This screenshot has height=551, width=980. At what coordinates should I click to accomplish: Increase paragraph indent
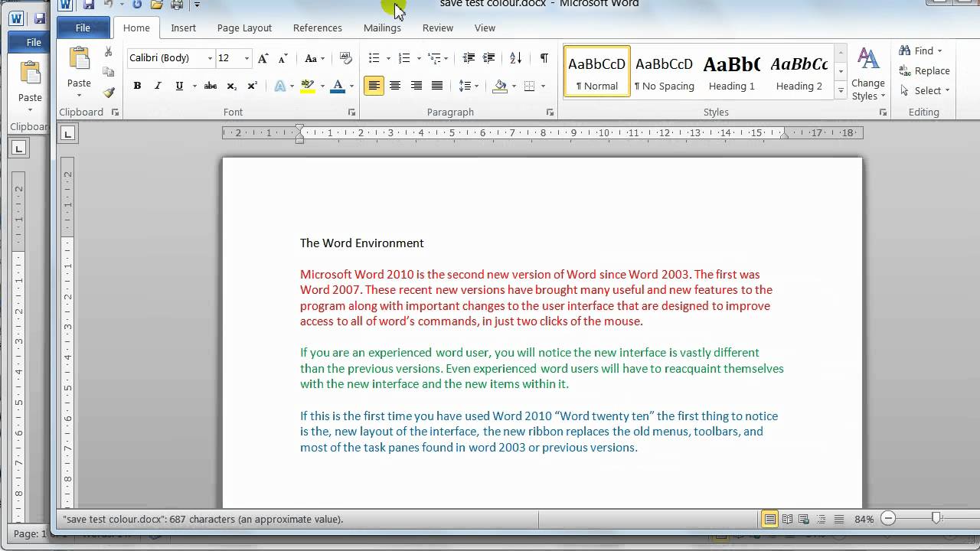(488, 58)
